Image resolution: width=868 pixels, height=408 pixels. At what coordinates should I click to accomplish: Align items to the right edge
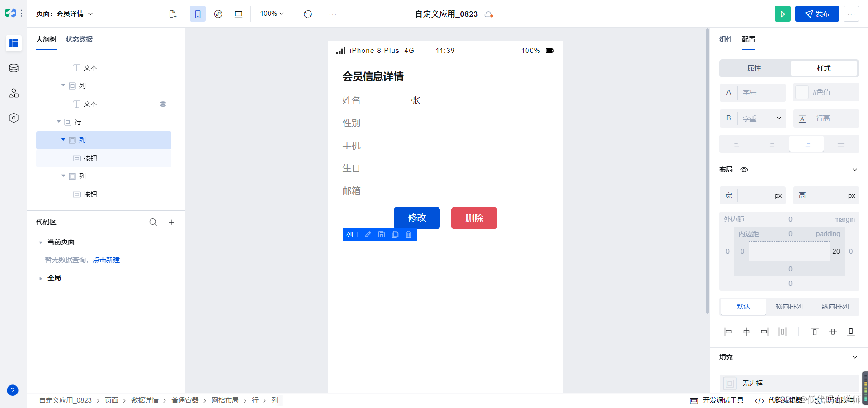click(764, 332)
